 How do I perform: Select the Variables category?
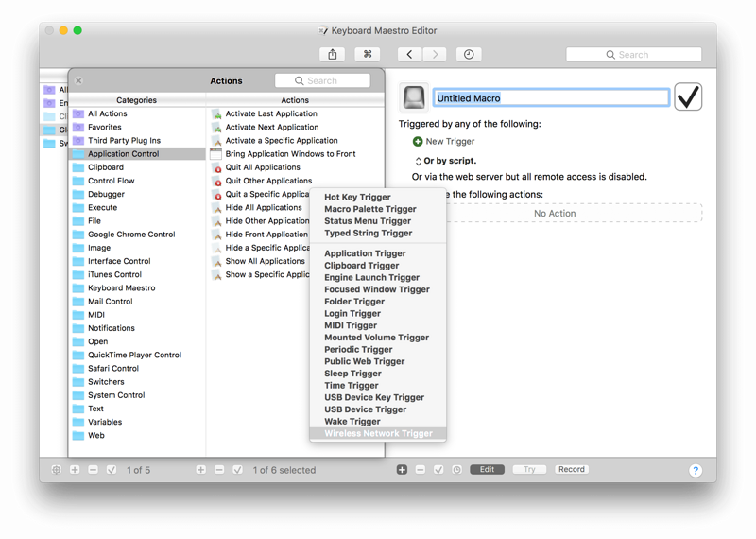[x=137, y=423]
